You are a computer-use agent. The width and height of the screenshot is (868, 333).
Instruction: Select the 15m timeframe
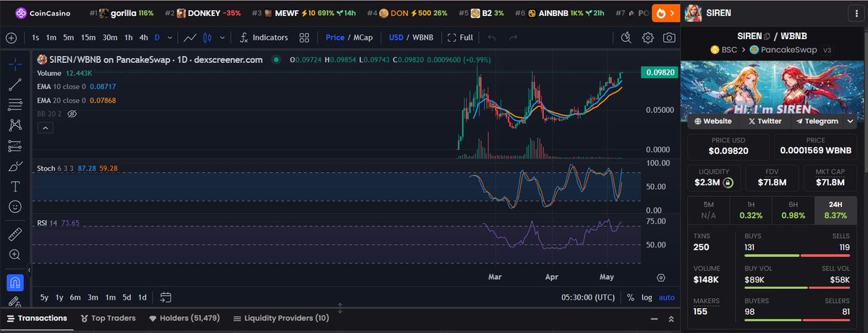point(88,38)
